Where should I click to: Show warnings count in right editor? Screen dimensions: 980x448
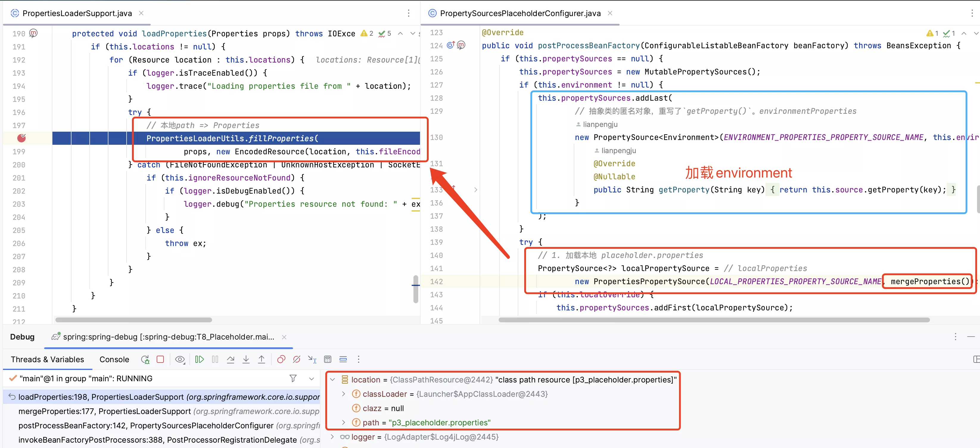coord(932,33)
